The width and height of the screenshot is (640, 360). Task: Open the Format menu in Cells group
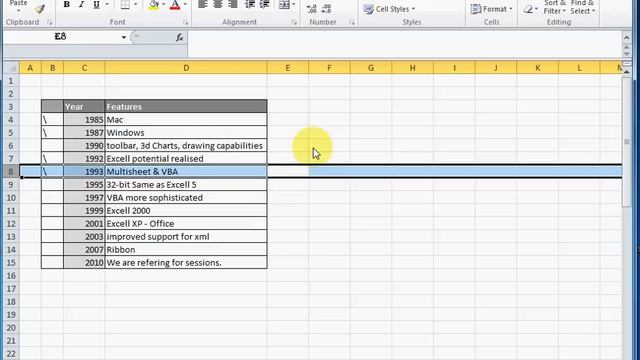point(491,9)
